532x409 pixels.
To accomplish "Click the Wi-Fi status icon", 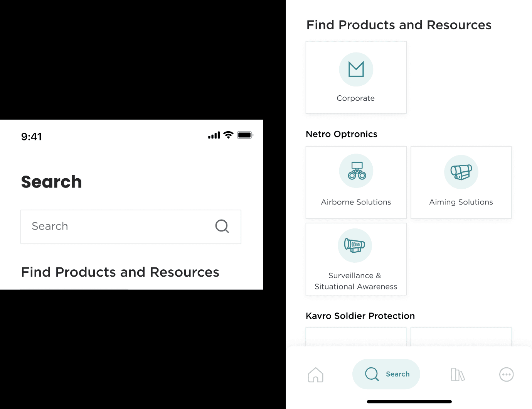I will pyautogui.click(x=228, y=135).
